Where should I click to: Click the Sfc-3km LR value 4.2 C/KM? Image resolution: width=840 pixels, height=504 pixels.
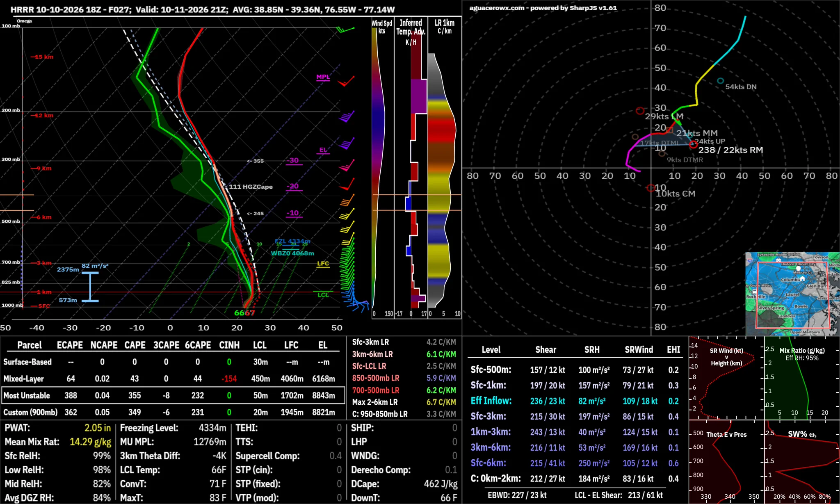click(x=441, y=342)
